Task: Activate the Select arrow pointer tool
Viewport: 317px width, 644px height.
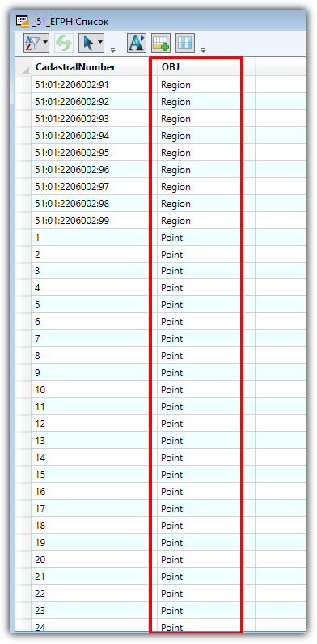Action: (x=88, y=43)
